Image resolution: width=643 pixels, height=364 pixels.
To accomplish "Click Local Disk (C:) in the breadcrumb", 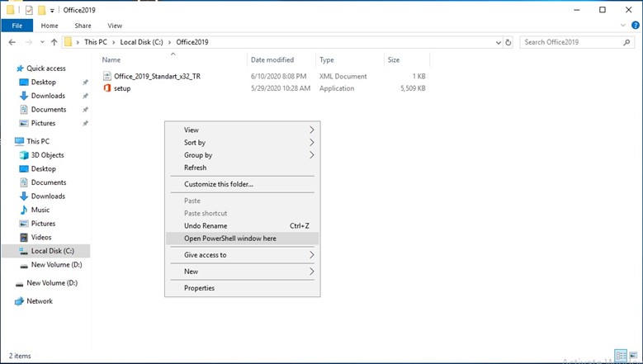I will coord(141,42).
